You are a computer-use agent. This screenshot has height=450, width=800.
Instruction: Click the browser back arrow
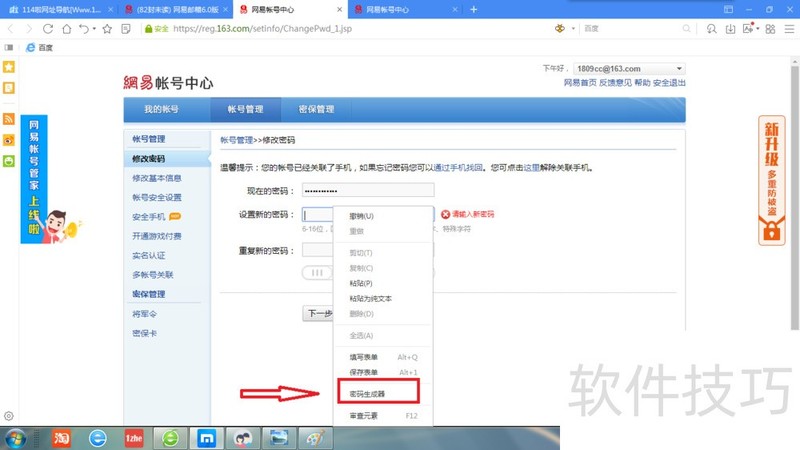point(11,29)
